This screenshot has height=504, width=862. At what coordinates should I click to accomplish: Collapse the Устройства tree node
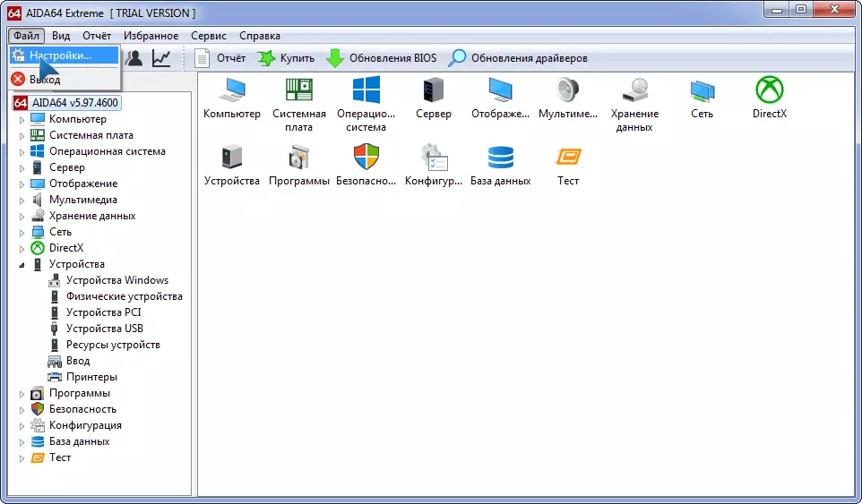coord(22,265)
